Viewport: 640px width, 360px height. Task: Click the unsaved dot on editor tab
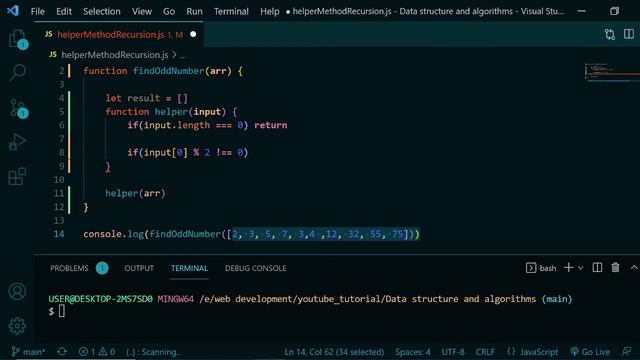(193, 34)
